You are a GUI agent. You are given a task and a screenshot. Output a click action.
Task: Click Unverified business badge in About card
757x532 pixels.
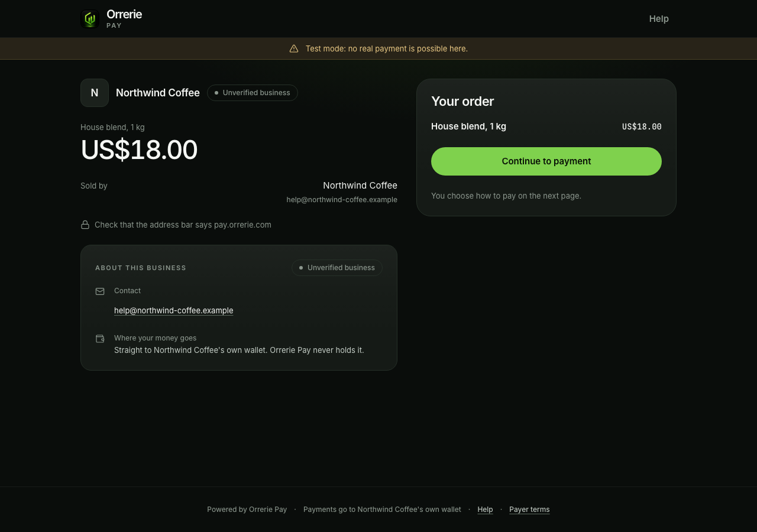[x=337, y=268]
